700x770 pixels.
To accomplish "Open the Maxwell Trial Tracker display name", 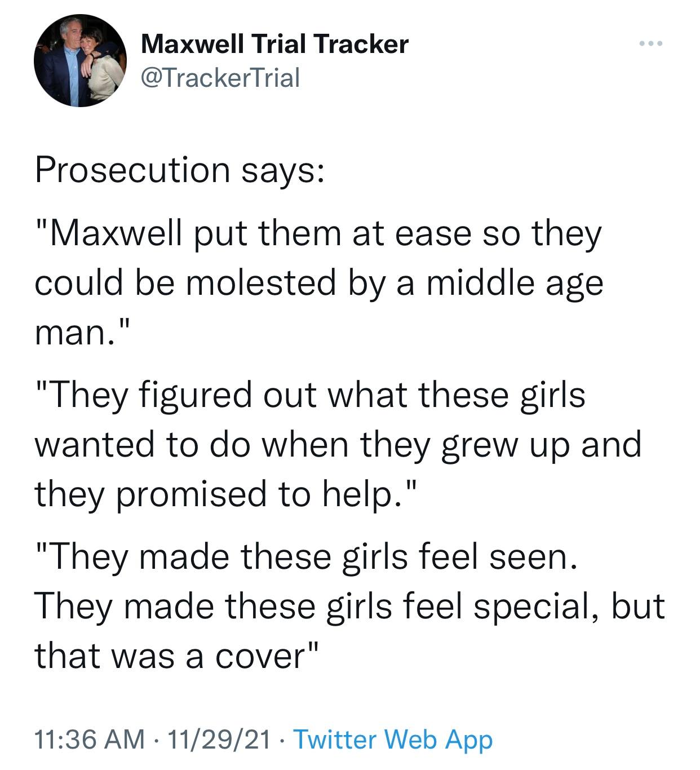I will pyautogui.click(x=274, y=44).
